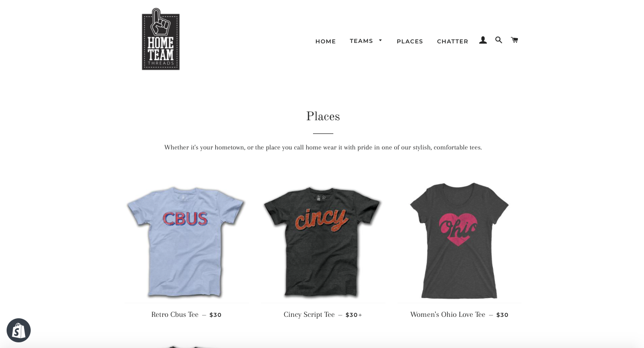Open the account login person icon
This screenshot has height=348, width=644.
483,41
